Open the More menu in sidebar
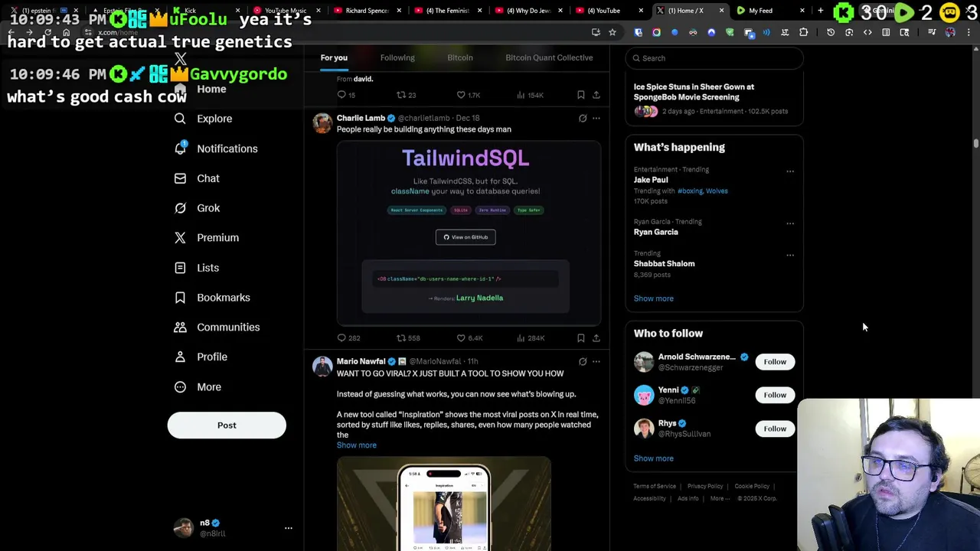The height and width of the screenshot is (551, 980). (x=198, y=387)
